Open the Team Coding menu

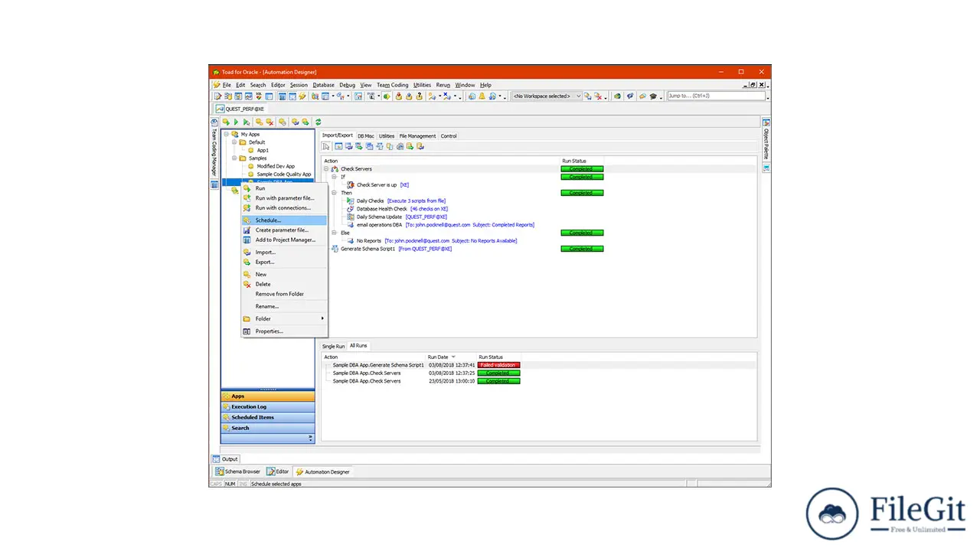(393, 85)
